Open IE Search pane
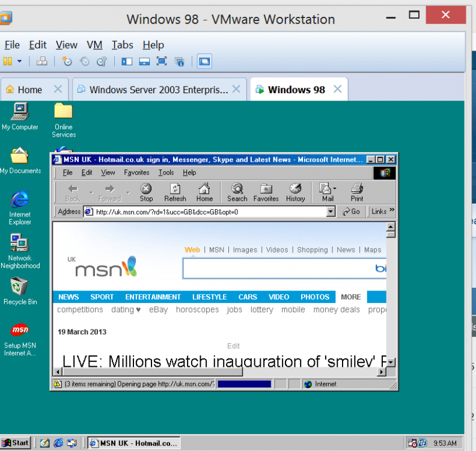This screenshot has height=451, width=476. [237, 192]
